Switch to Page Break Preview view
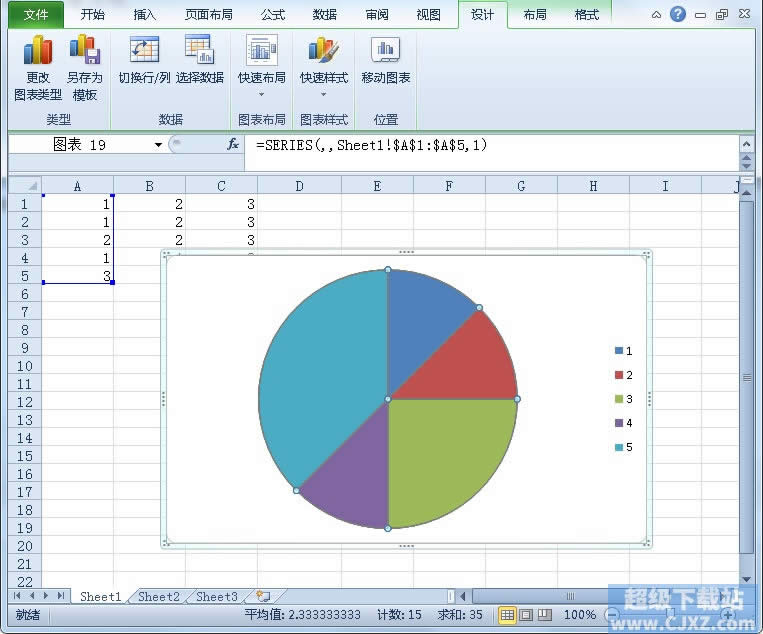The width and height of the screenshot is (763, 634). [545, 615]
